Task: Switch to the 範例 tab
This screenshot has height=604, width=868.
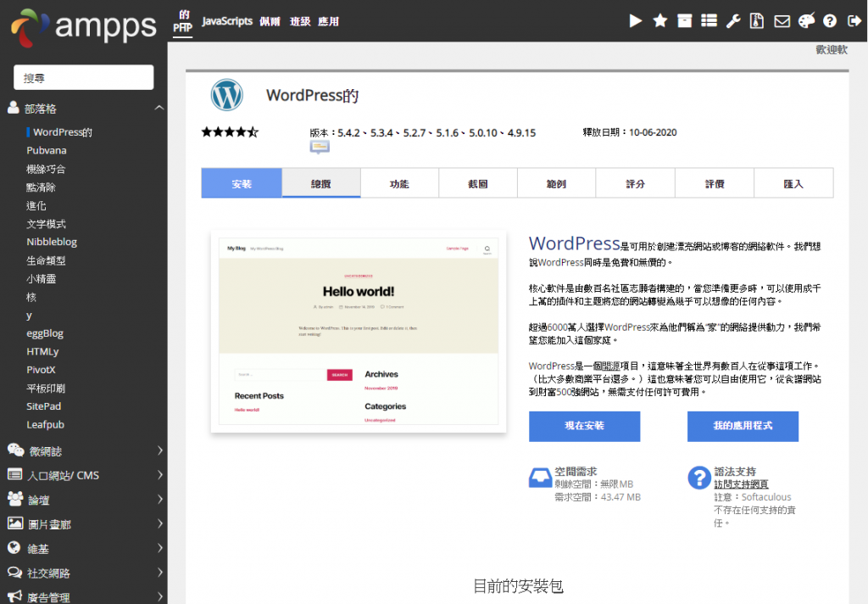Action: pyautogui.click(x=556, y=183)
